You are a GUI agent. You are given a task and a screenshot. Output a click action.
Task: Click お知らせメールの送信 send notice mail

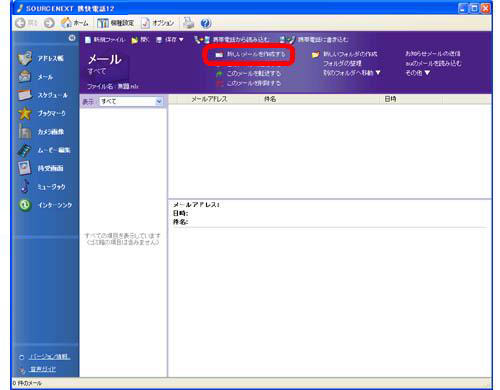tap(433, 54)
